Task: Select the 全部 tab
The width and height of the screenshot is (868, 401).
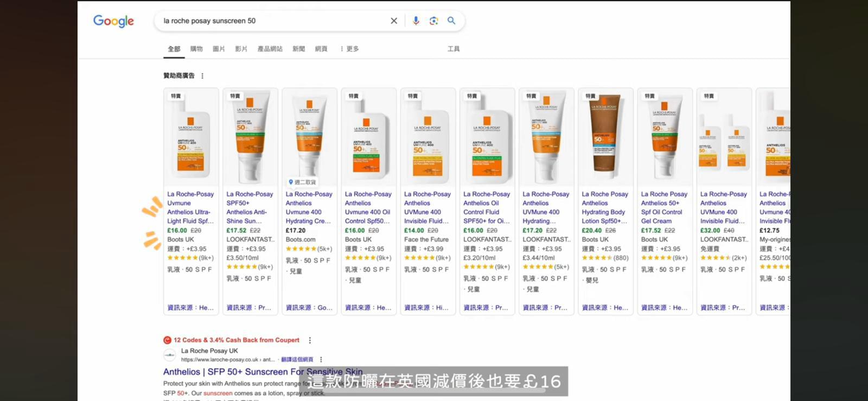Action: tap(174, 49)
